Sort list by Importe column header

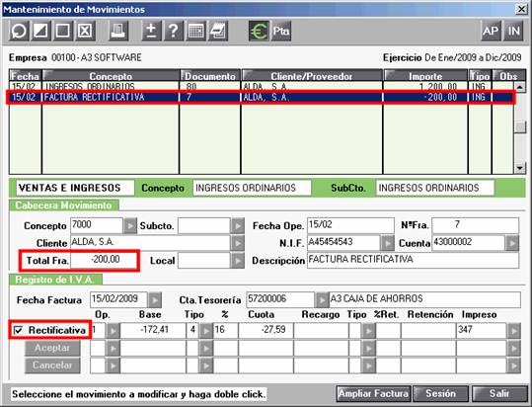pos(425,75)
